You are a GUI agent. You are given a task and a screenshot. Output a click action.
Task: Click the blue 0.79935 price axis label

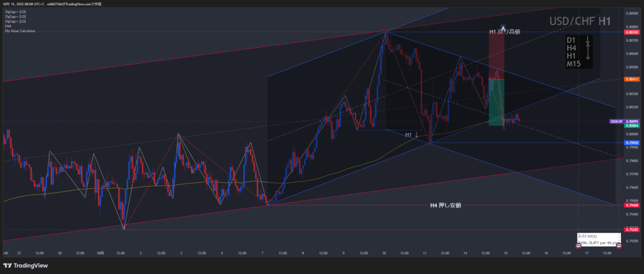(632, 143)
